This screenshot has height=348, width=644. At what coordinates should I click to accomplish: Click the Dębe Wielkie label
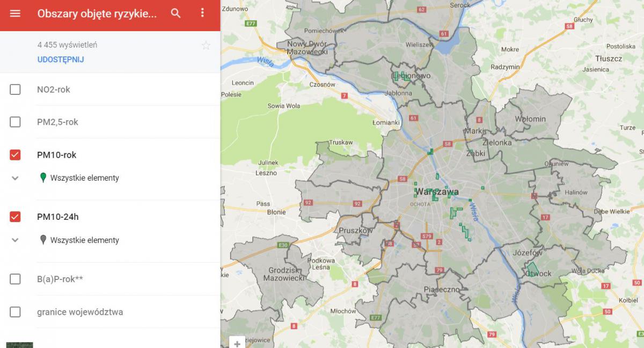(x=612, y=211)
